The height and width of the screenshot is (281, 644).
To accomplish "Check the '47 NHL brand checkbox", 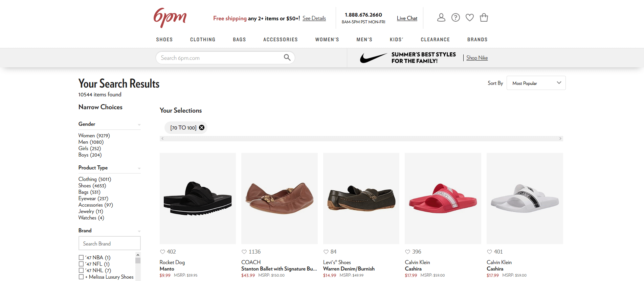I will (81, 271).
